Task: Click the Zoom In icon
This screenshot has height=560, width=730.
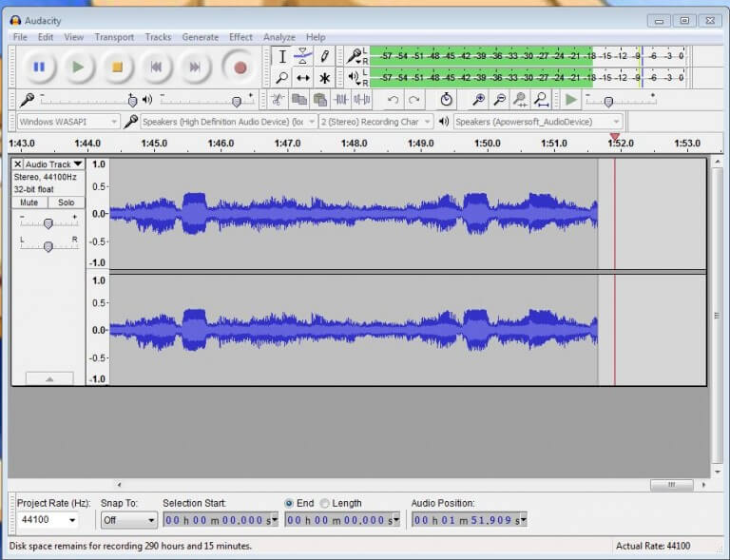Action: (x=478, y=100)
